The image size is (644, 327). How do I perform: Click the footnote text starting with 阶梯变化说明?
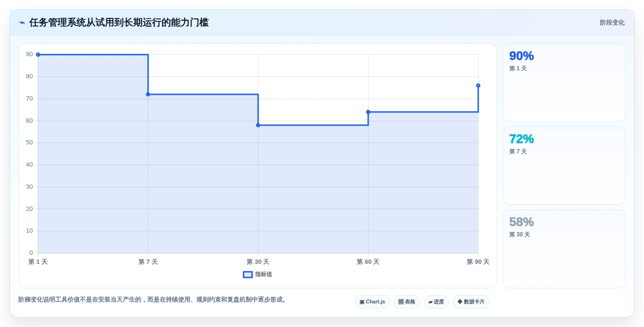coord(154,300)
